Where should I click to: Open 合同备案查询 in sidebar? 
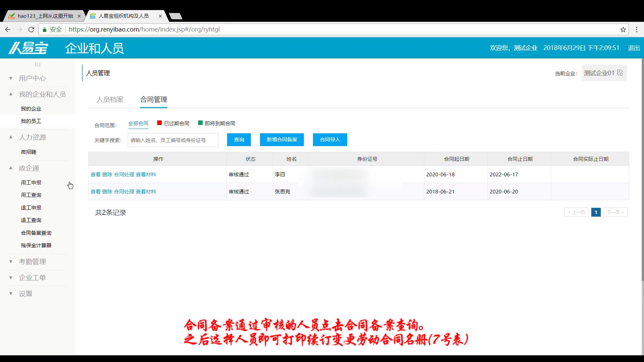pyautogui.click(x=36, y=233)
